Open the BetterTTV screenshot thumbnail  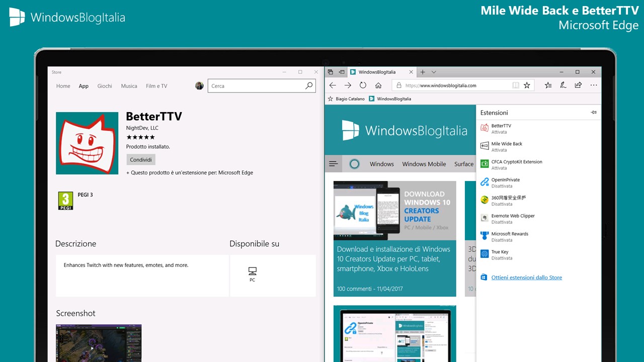coord(99,343)
